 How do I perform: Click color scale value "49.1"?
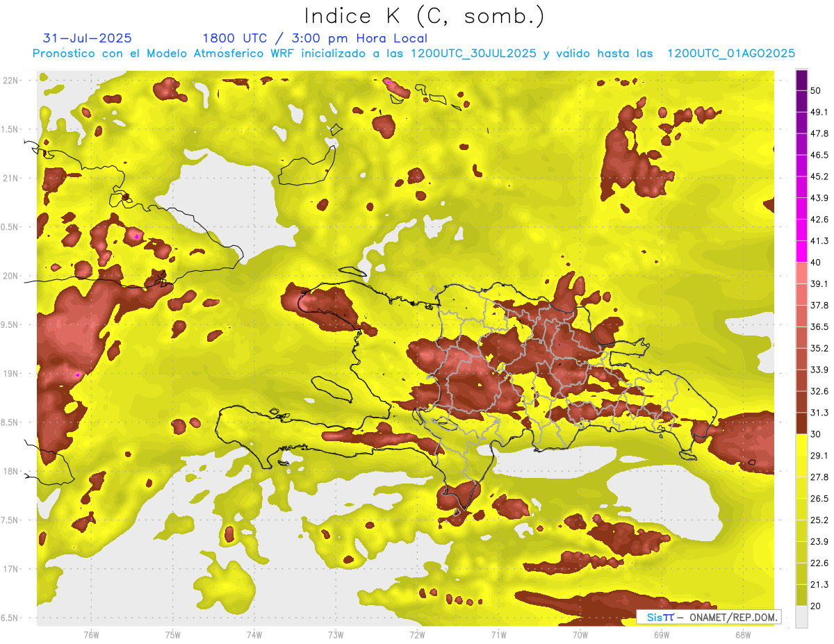coord(819,112)
